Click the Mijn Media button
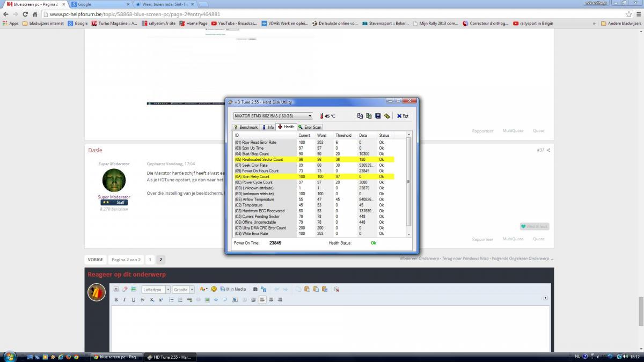This screenshot has width=644, height=362. click(233, 289)
